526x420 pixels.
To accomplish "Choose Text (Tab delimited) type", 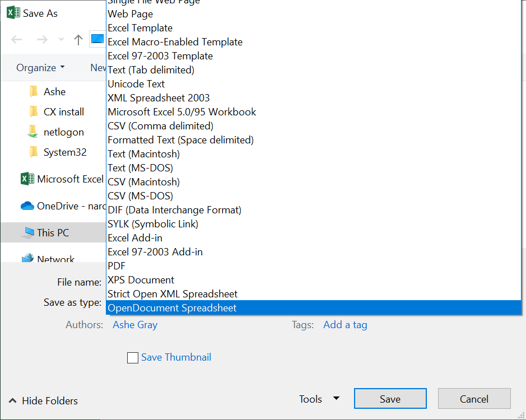I will click(314, 70).
